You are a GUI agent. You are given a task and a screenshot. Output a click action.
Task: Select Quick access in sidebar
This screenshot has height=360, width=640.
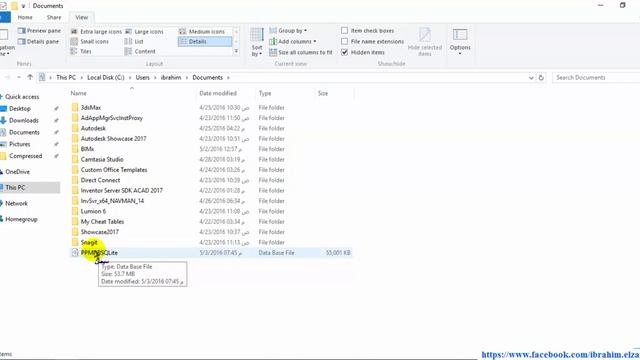tap(22, 97)
